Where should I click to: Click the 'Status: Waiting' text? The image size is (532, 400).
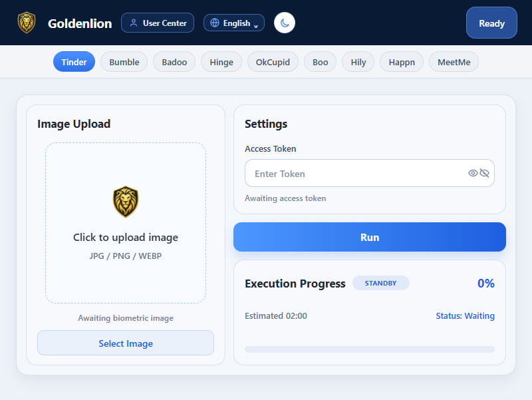click(x=465, y=315)
